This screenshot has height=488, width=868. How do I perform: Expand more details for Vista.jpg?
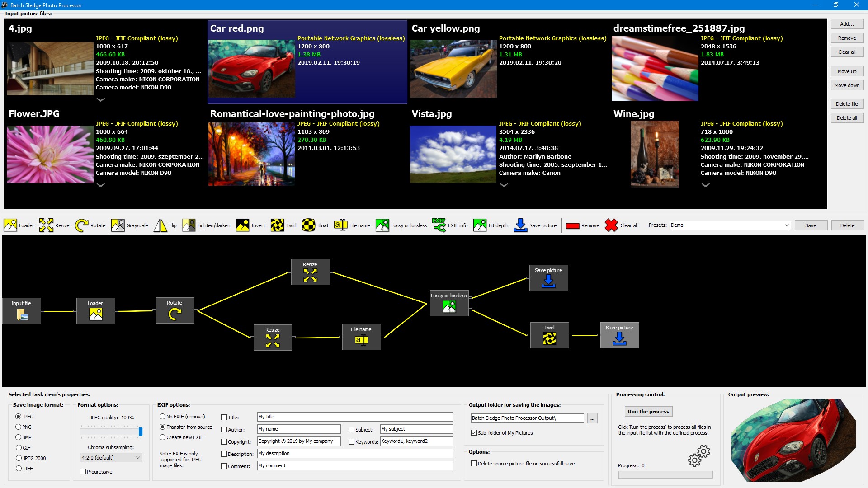point(504,185)
